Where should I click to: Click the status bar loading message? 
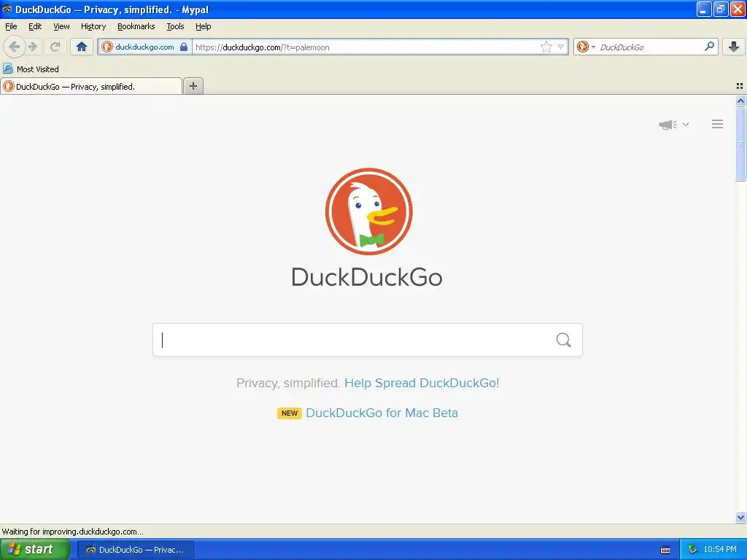(x=72, y=532)
